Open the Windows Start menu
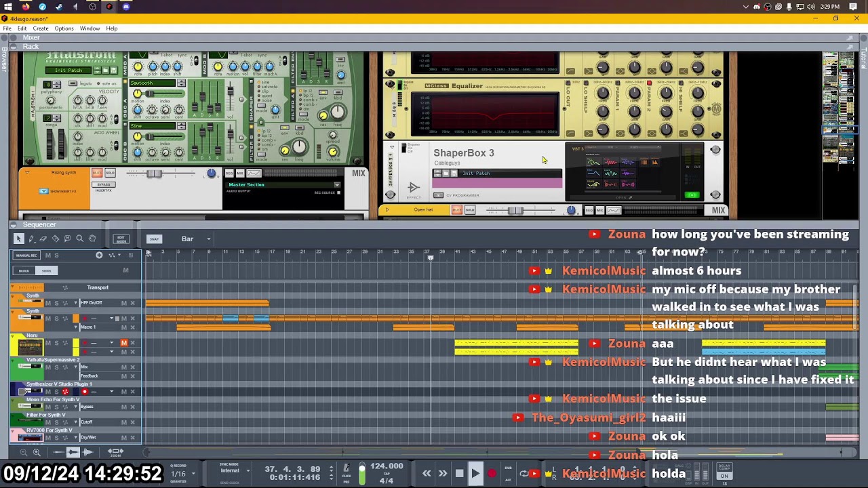 [8, 7]
